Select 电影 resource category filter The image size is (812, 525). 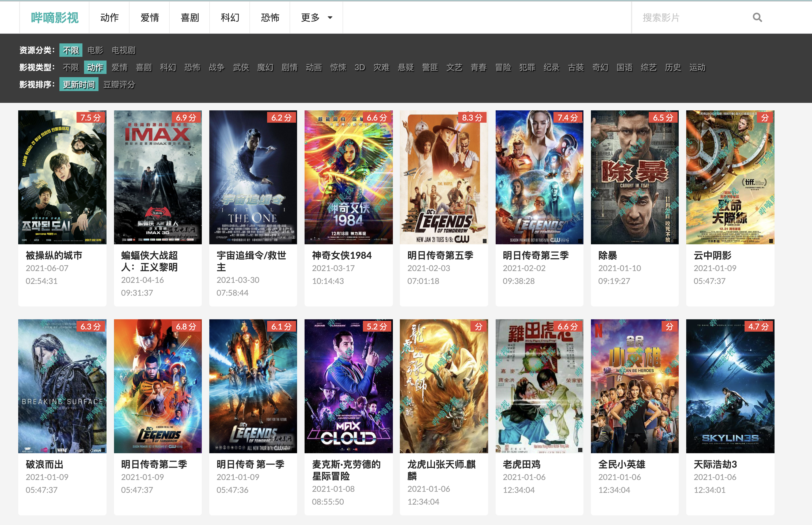pos(95,50)
